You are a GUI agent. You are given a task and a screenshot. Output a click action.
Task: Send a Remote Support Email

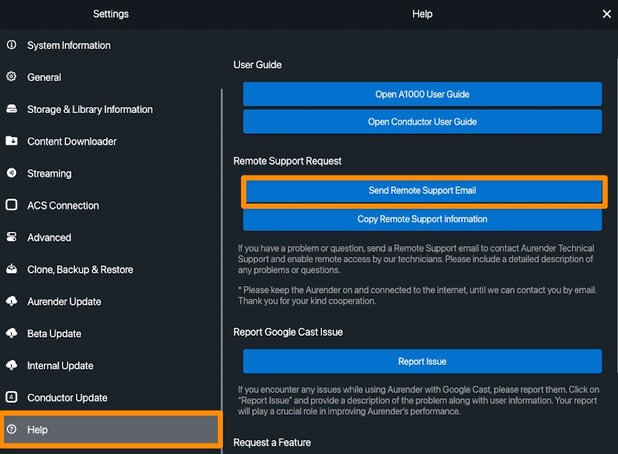(x=424, y=191)
